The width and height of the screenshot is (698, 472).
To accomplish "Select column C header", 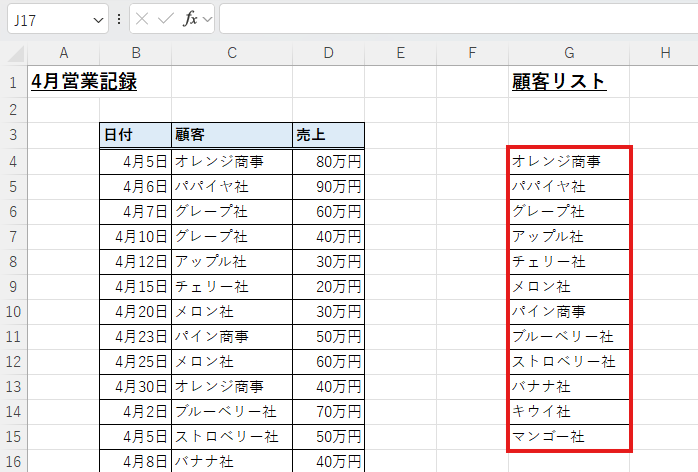I will (x=231, y=53).
